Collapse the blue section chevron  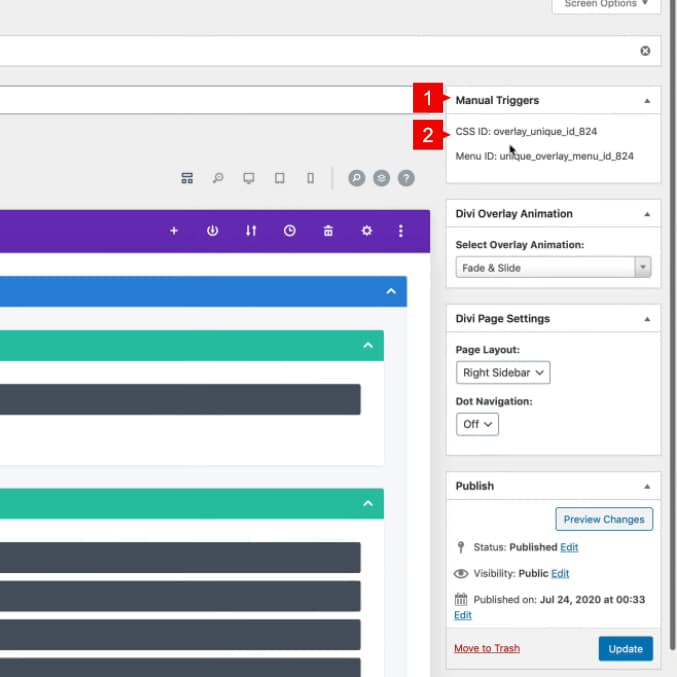[391, 291]
